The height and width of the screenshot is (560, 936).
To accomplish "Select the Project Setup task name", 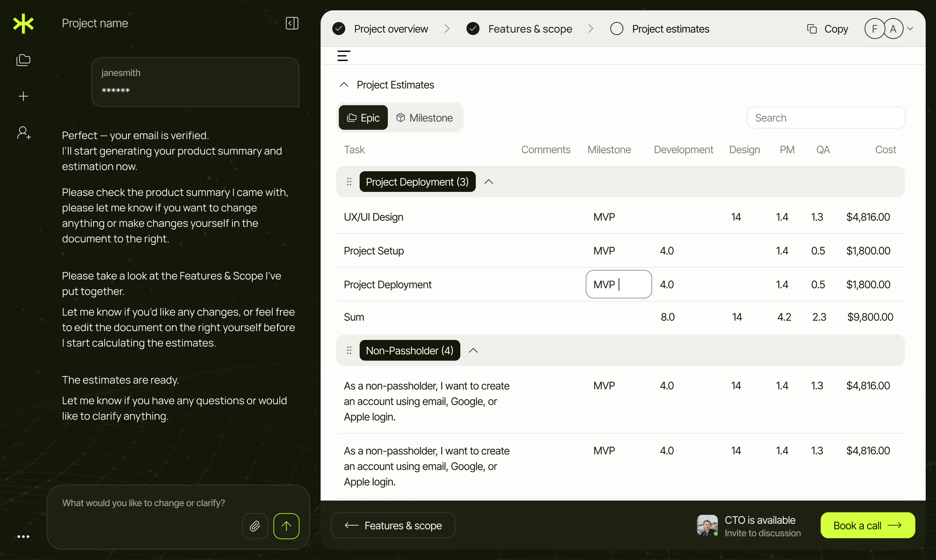I will [x=374, y=251].
